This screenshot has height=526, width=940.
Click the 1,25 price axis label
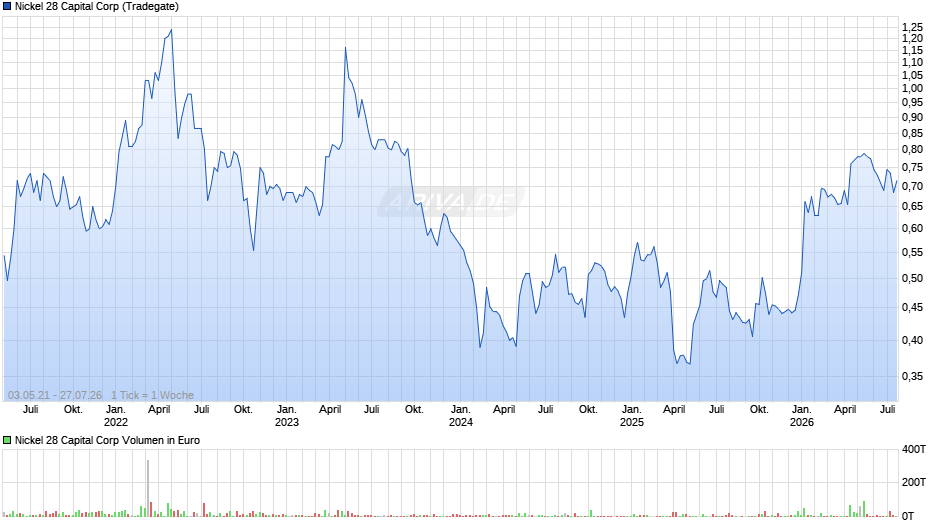912,28
